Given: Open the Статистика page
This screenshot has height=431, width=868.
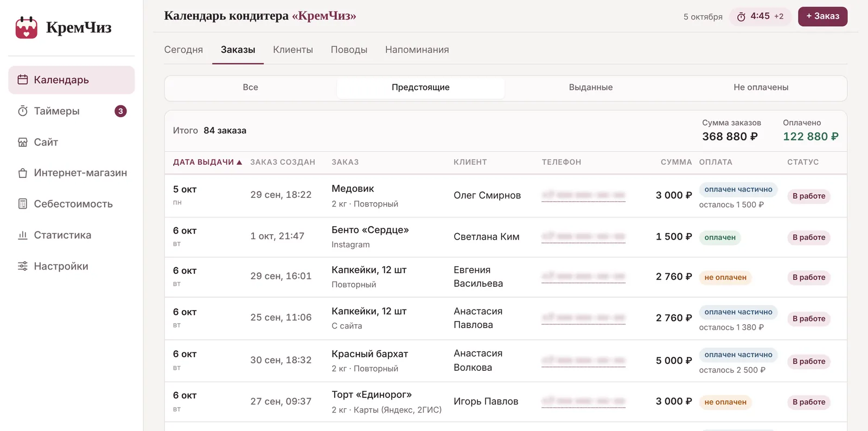Looking at the screenshot, I should click(x=72, y=235).
